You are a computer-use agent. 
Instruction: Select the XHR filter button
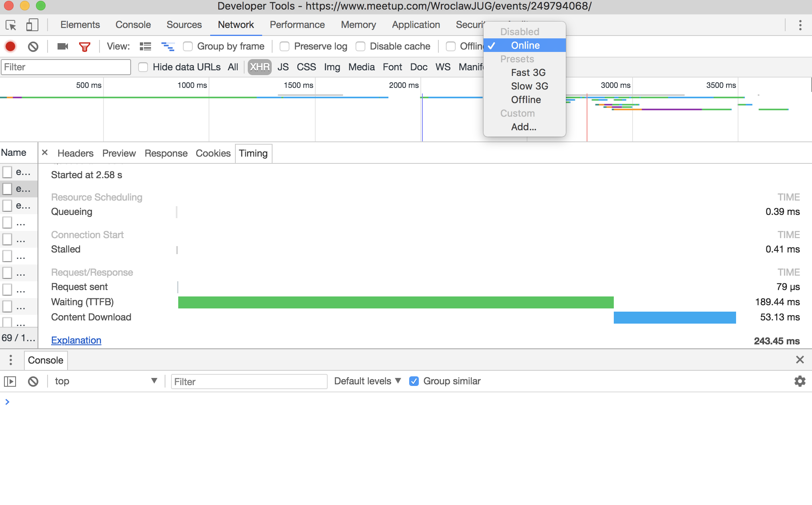pyautogui.click(x=259, y=67)
